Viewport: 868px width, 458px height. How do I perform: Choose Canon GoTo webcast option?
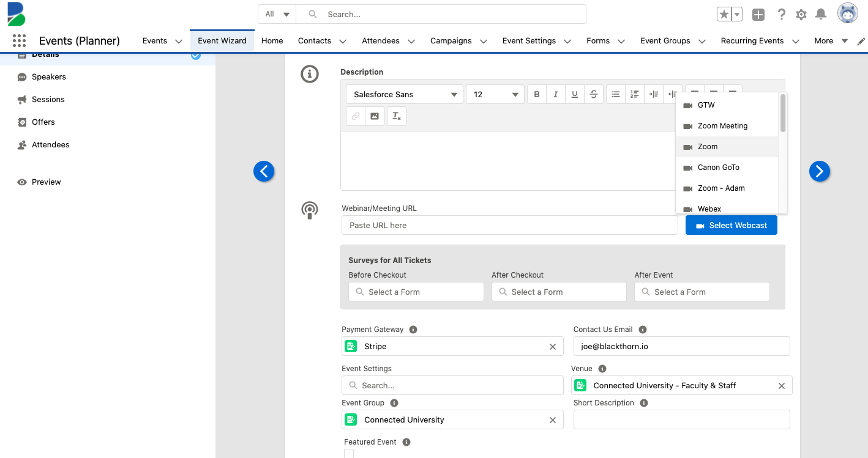(x=727, y=168)
